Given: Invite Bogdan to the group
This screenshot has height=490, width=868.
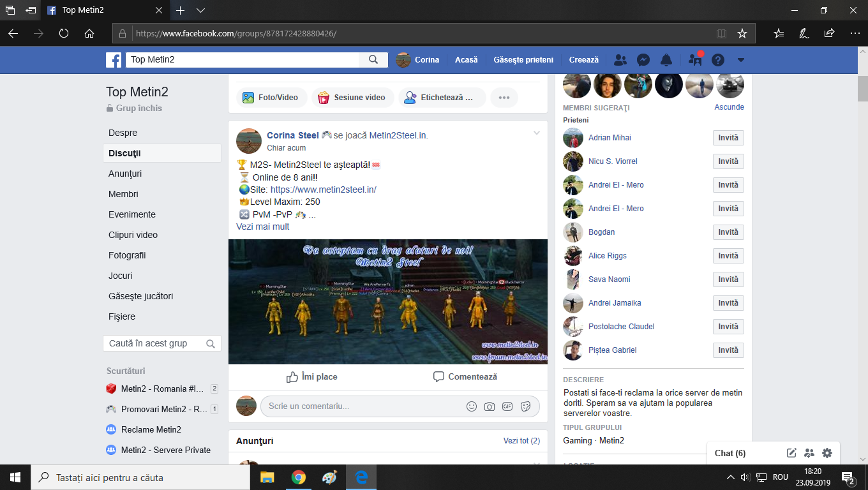Looking at the screenshot, I should point(728,232).
